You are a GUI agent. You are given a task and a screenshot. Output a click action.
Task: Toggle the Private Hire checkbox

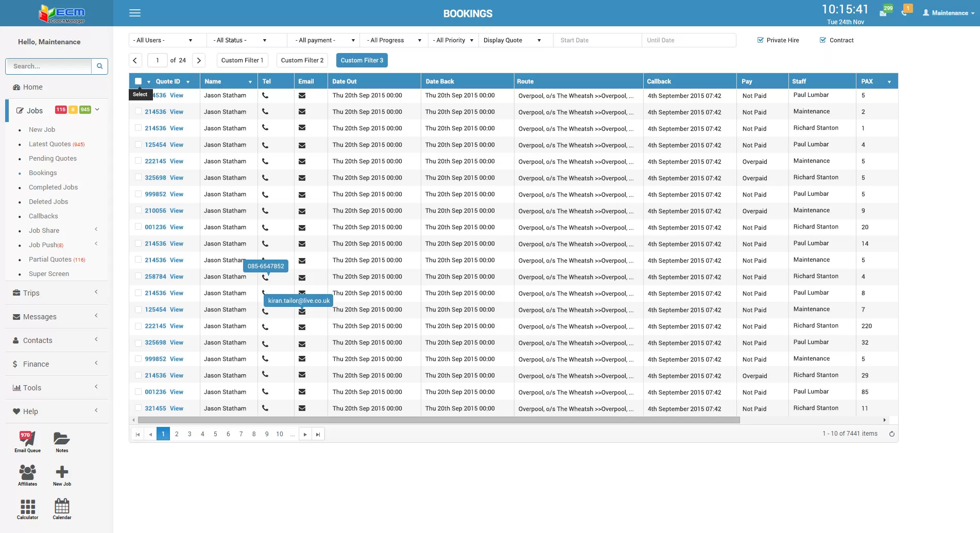coord(761,40)
